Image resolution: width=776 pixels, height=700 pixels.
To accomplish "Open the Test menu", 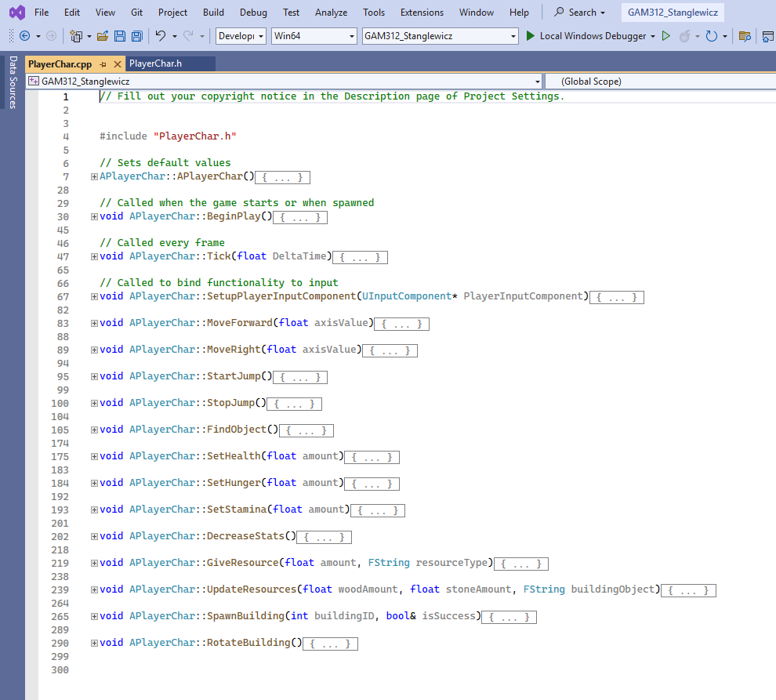I will [x=291, y=13].
